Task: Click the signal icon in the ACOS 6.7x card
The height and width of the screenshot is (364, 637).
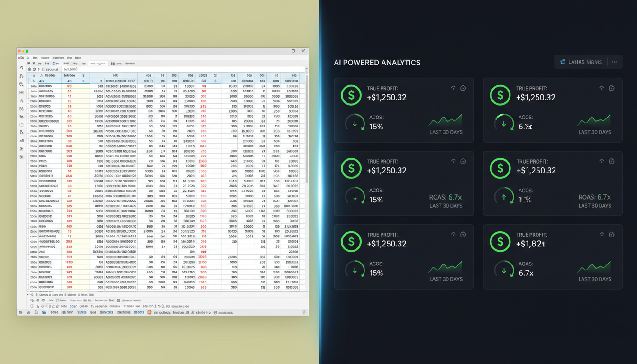Action: 601,88
